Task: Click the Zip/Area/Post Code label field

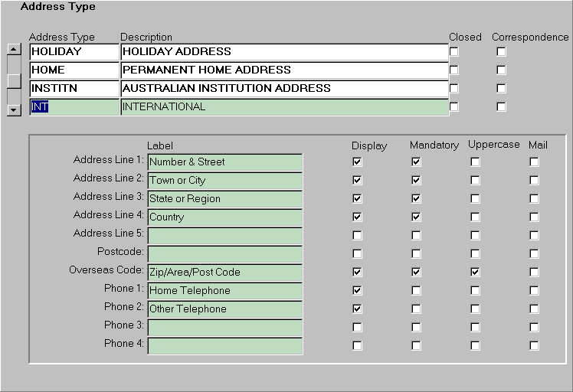Action: 224,273
